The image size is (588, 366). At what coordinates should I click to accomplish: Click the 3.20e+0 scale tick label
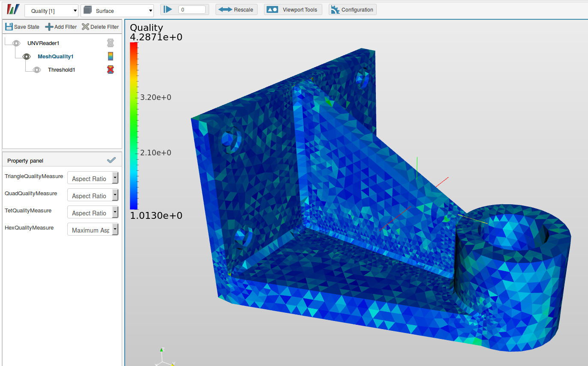click(156, 97)
